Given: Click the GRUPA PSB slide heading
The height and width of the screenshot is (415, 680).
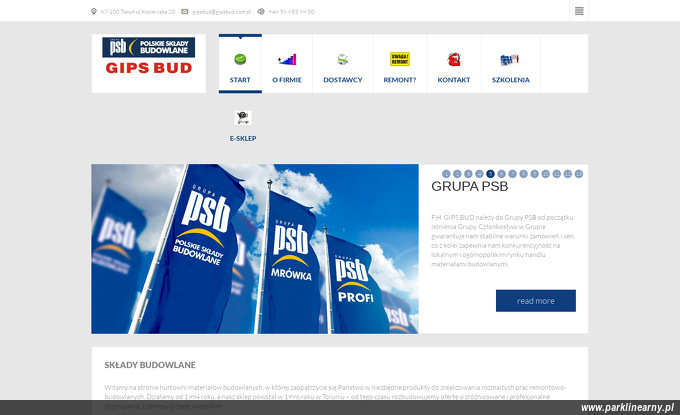Looking at the screenshot, I should tap(469, 186).
